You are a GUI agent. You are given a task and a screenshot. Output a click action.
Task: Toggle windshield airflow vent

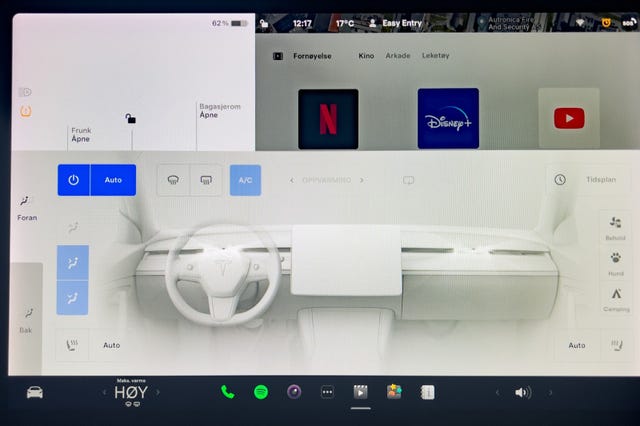(x=73, y=227)
